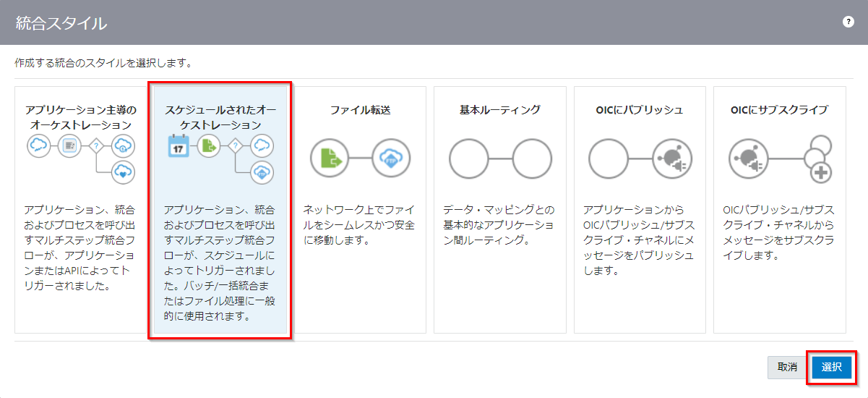Pick the 基本ルーティング card title
This screenshot has width=868, height=398.
pyautogui.click(x=499, y=110)
